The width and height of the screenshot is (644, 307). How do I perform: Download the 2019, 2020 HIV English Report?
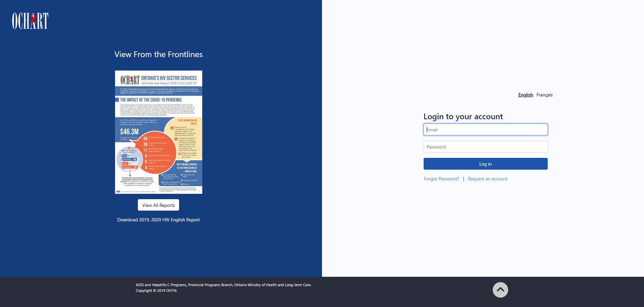158,220
